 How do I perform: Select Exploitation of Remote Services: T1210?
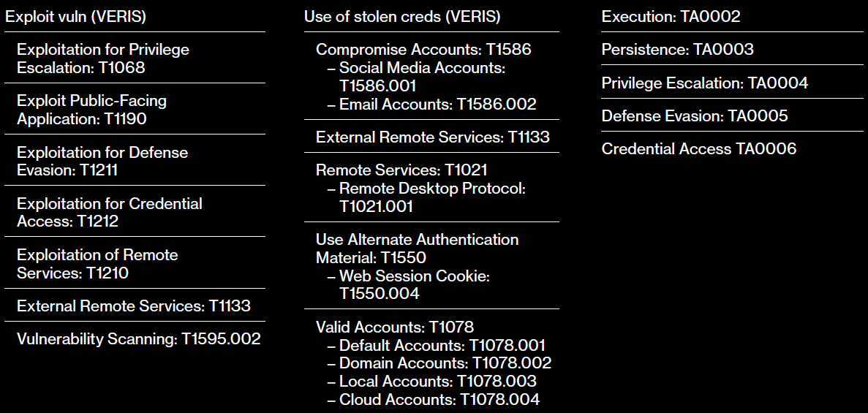pyautogui.click(x=97, y=264)
